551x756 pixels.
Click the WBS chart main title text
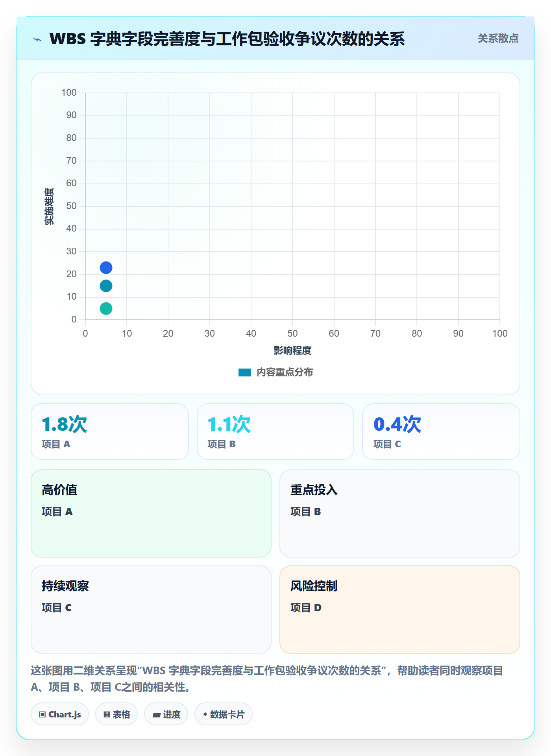tap(227, 39)
